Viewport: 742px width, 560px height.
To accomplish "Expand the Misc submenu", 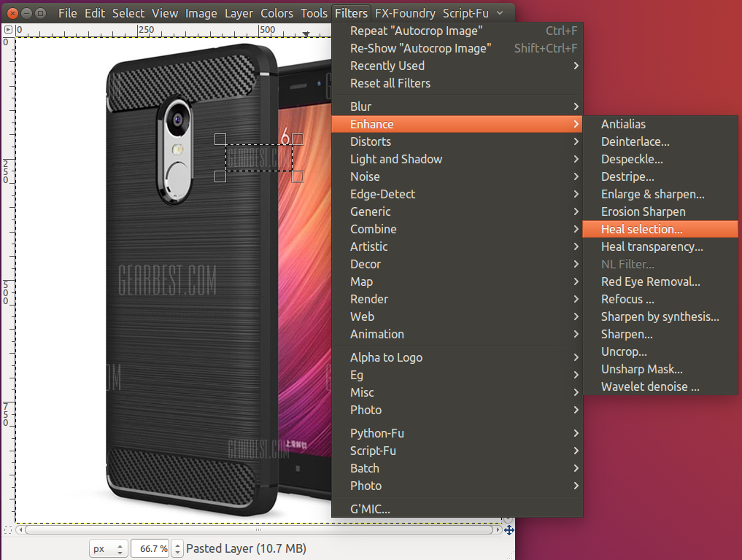I will [457, 392].
